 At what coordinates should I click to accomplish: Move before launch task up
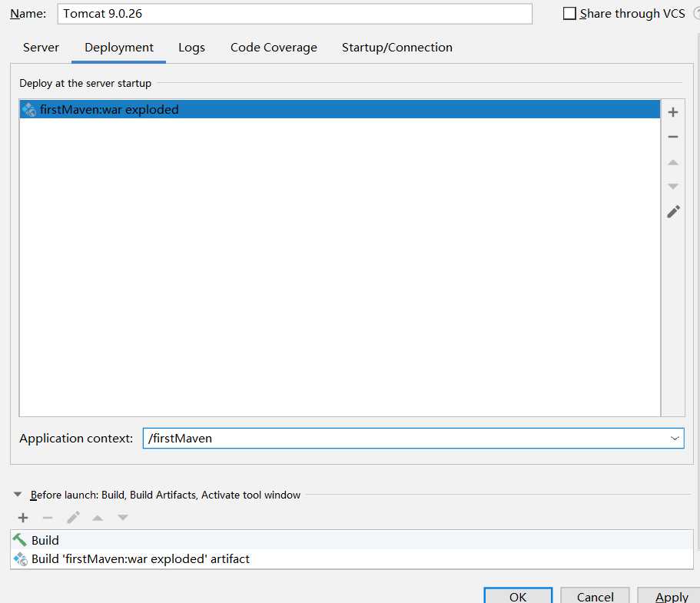click(x=98, y=518)
